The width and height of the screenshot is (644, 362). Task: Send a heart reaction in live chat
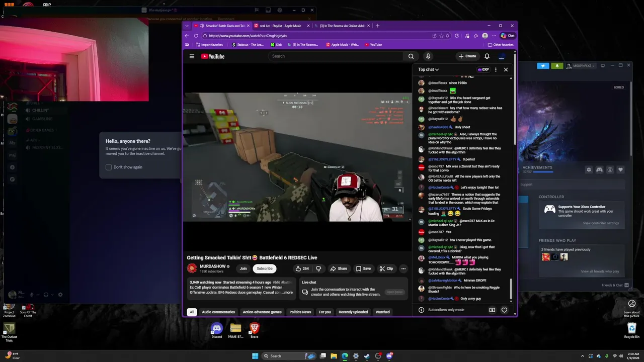pyautogui.click(x=504, y=310)
